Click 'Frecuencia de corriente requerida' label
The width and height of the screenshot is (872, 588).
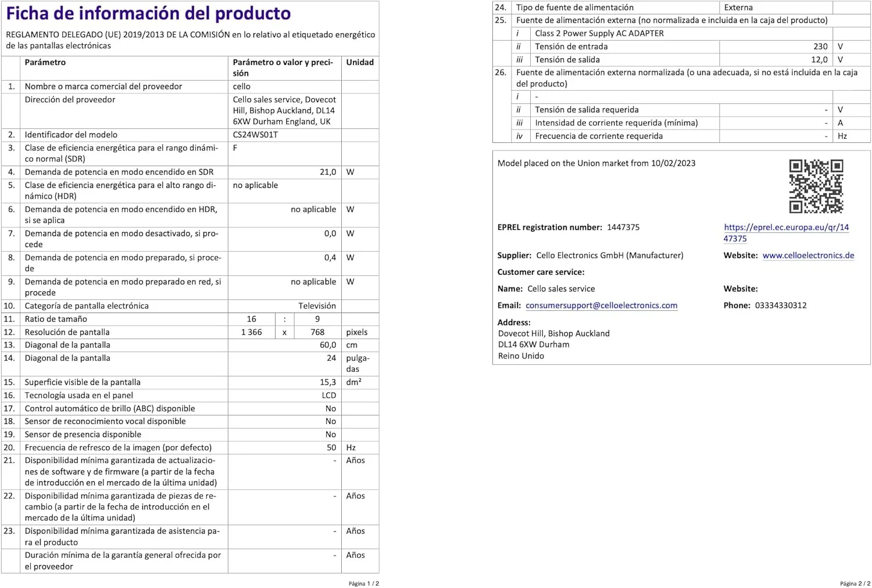(599, 137)
